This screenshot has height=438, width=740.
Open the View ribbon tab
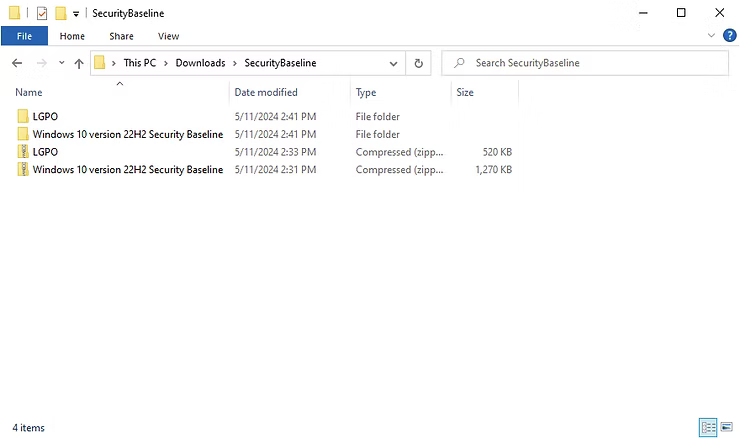(168, 36)
